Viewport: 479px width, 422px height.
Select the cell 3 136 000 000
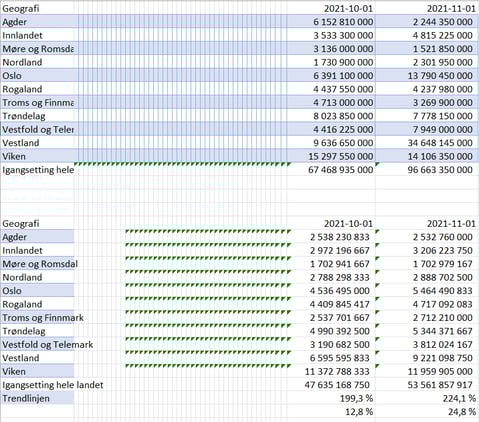pos(343,49)
